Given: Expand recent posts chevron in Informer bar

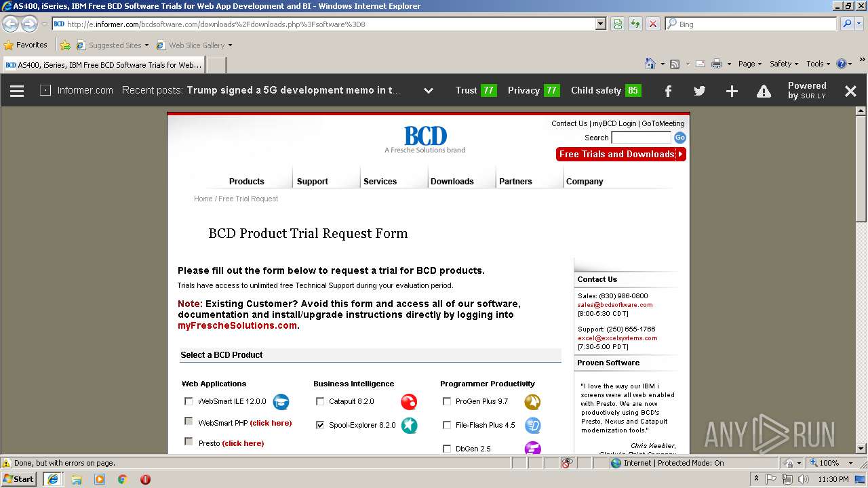Looking at the screenshot, I should click(x=429, y=91).
